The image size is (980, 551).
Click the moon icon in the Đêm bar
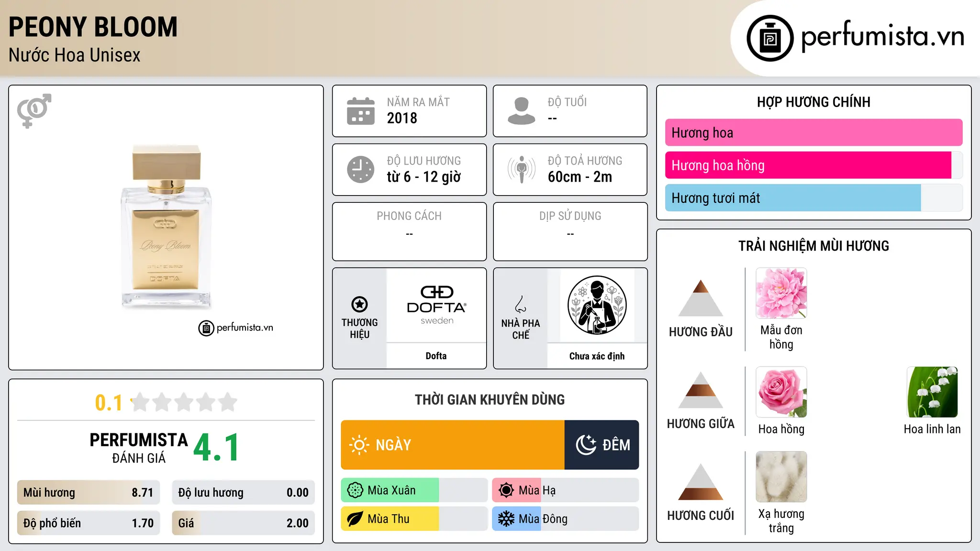click(586, 445)
